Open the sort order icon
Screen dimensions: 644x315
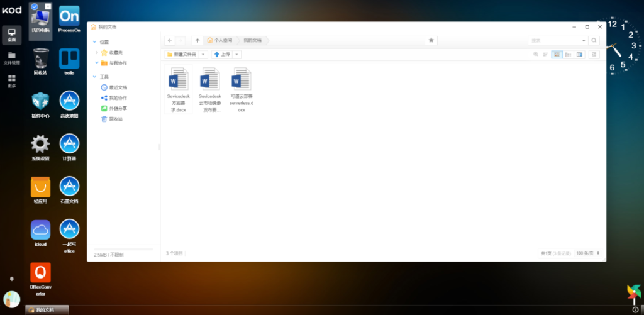click(545, 54)
